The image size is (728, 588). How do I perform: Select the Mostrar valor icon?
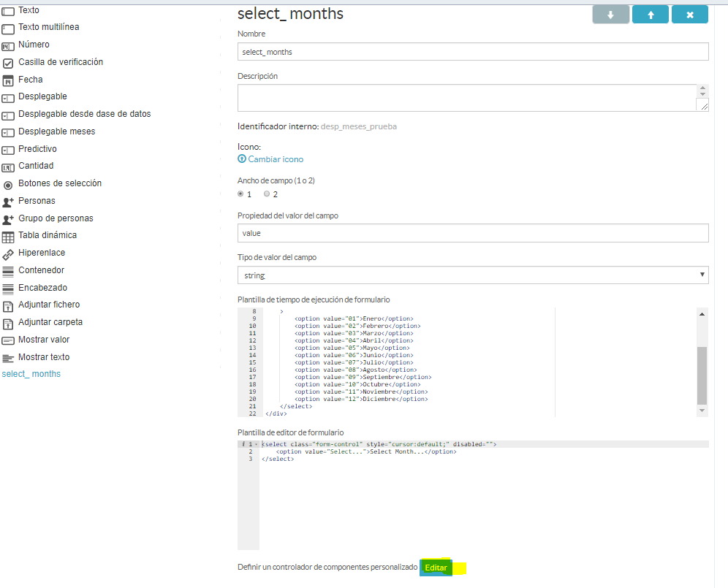[x=8, y=341]
